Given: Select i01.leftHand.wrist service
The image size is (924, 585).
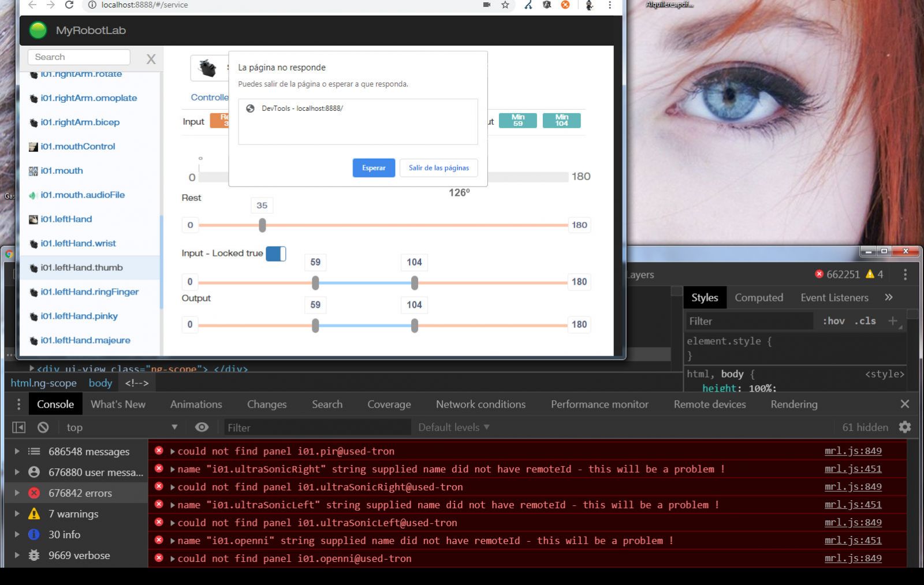Looking at the screenshot, I should 78,244.
